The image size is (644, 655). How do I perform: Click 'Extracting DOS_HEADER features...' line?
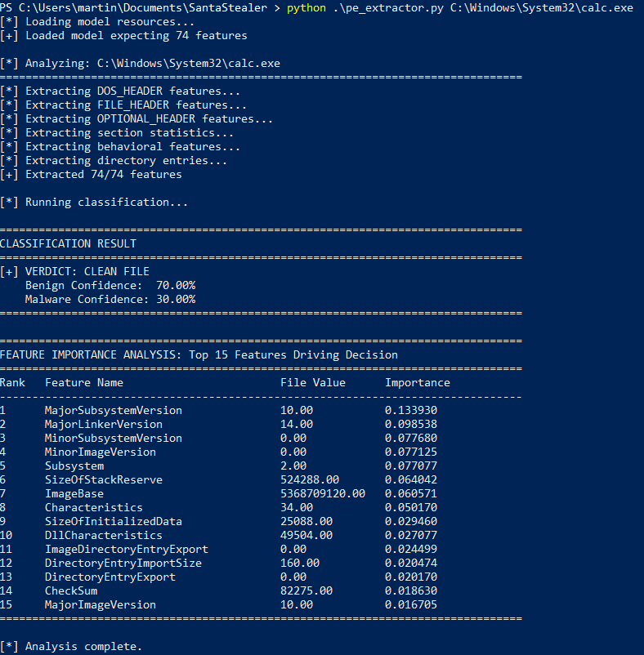pyautogui.click(x=133, y=91)
